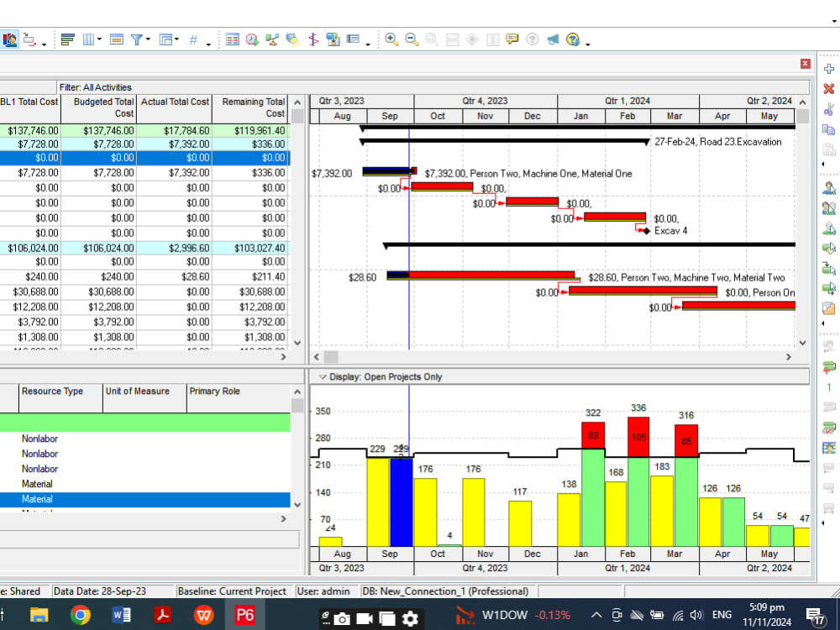Click the Budgeted Total Cost column header
The image size is (840, 630).
coord(98,108)
